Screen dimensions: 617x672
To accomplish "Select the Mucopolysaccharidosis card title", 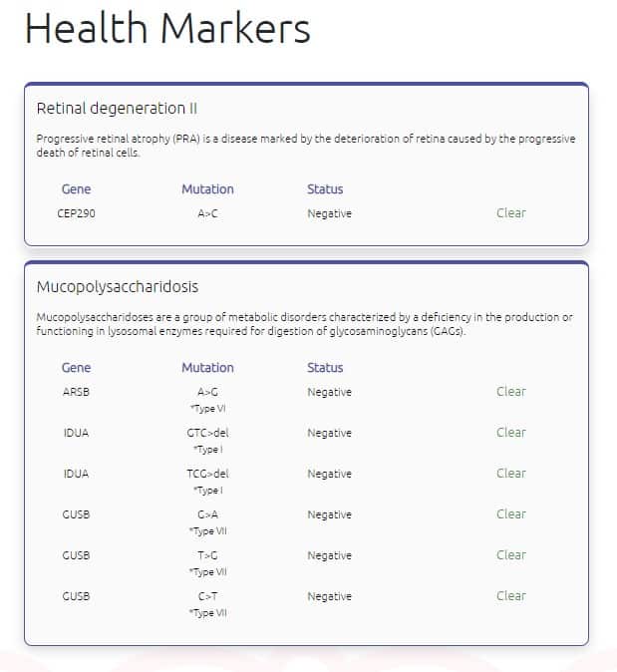I will coord(118,287).
